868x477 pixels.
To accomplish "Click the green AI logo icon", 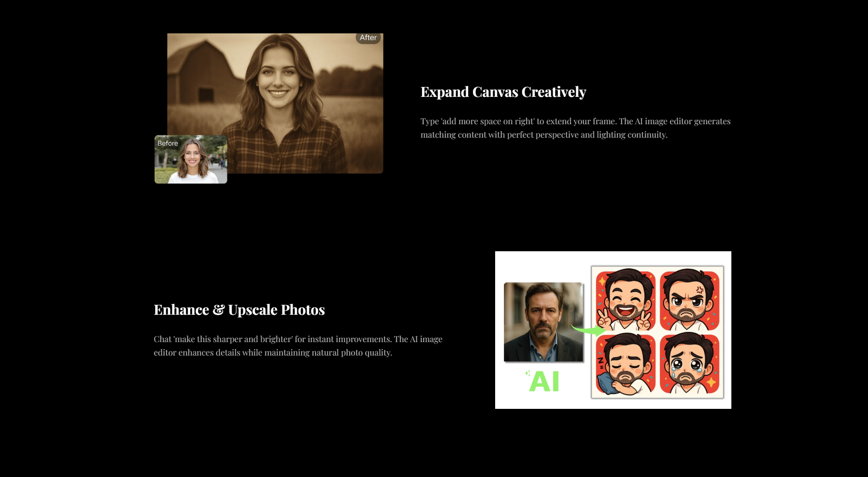I will click(545, 381).
